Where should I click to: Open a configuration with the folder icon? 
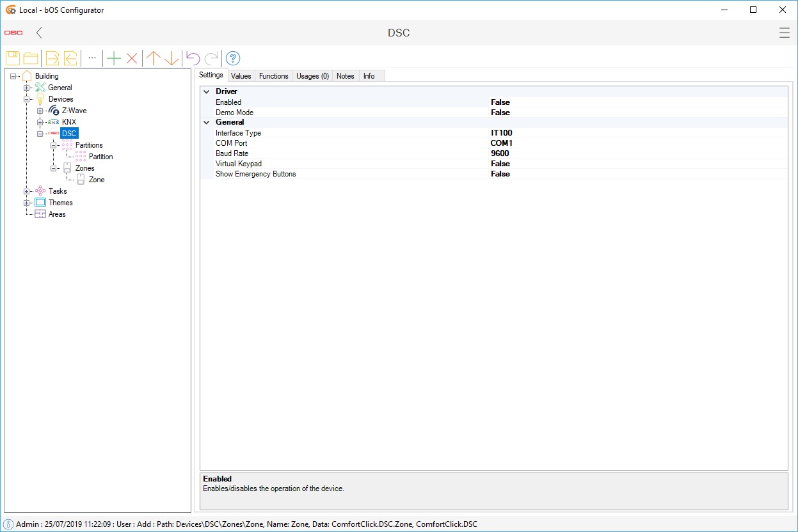click(30, 58)
